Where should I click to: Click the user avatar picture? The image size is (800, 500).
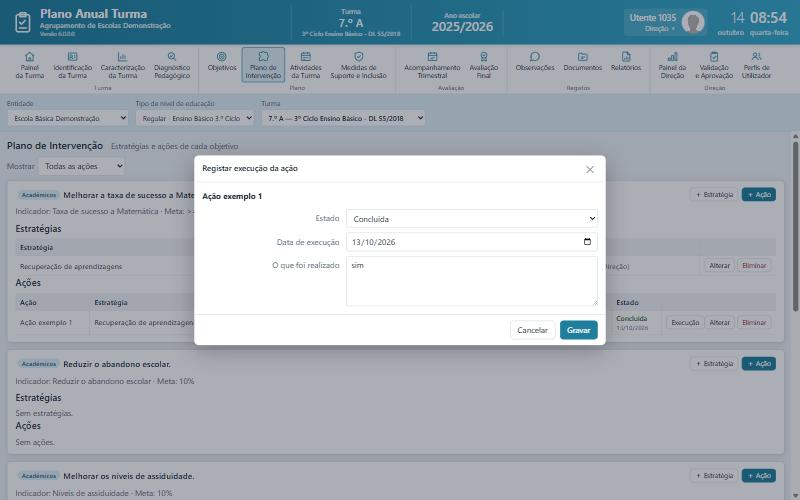pos(693,22)
